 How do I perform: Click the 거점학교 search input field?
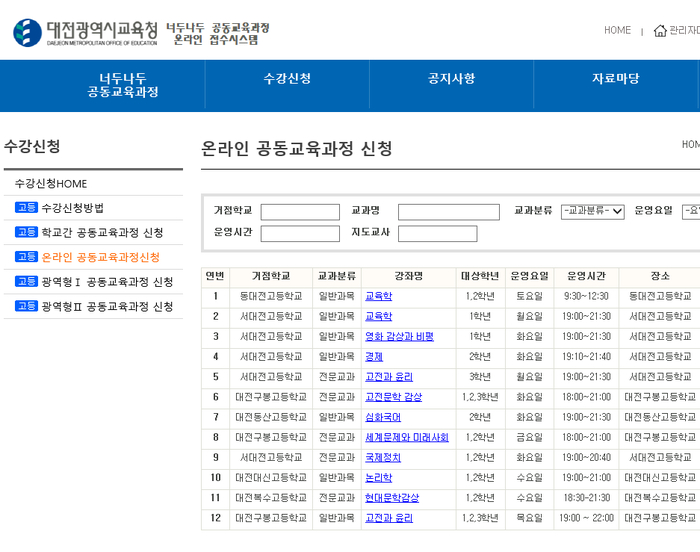300,212
